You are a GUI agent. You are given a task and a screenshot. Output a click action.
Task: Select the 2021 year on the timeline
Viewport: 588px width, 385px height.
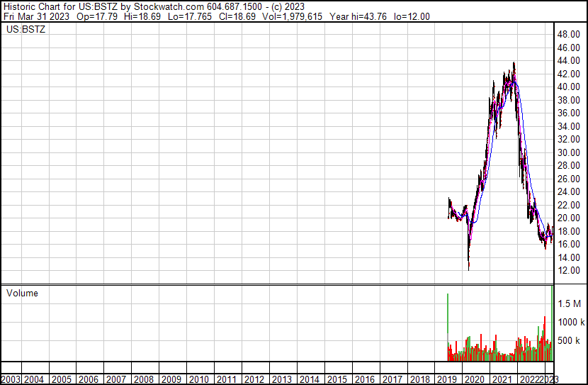point(502,379)
